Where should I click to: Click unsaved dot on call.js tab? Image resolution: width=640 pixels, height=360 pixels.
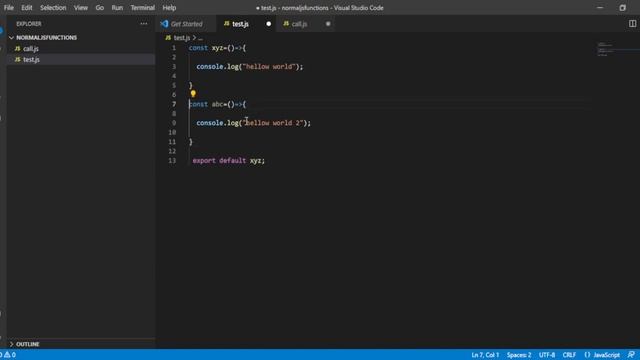click(x=328, y=24)
